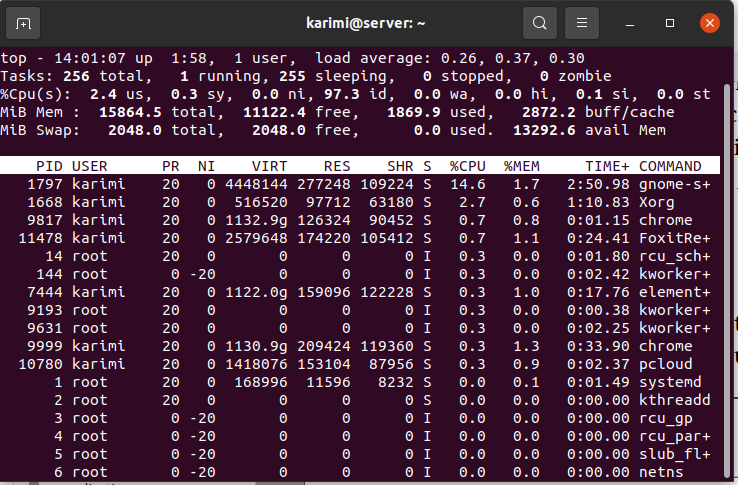Open a new terminal tab
Screen dimensions: 738x485
(23, 23)
